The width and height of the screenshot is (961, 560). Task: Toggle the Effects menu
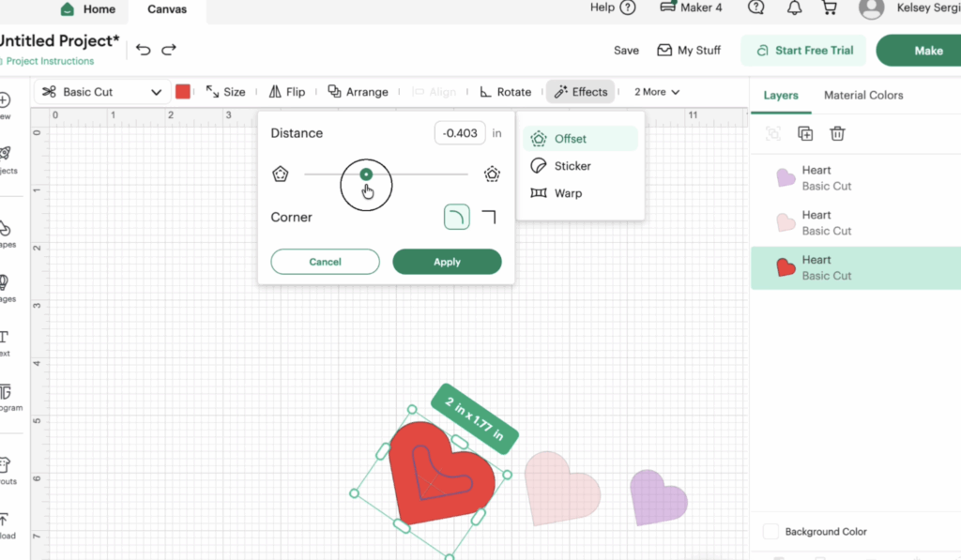580,92
